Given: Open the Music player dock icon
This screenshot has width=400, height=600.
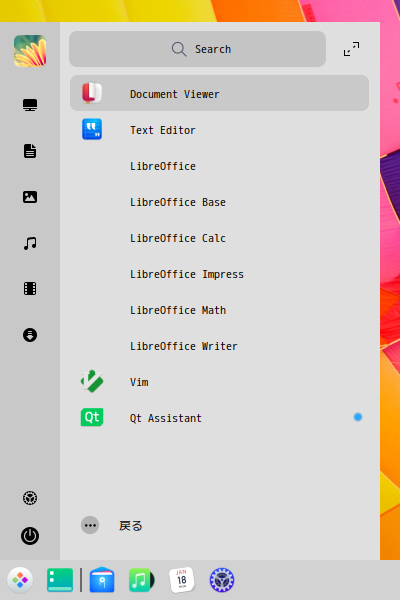Looking at the screenshot, I should pyautogui.click(x=141, y=580).
